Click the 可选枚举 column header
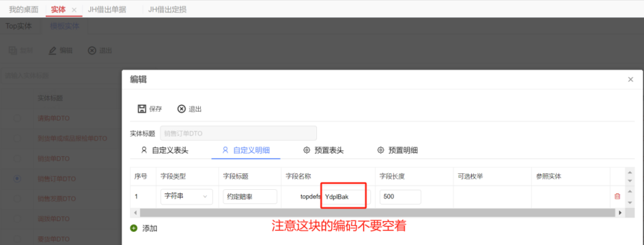This screenshot has height=245, width=644. (471, 177)
